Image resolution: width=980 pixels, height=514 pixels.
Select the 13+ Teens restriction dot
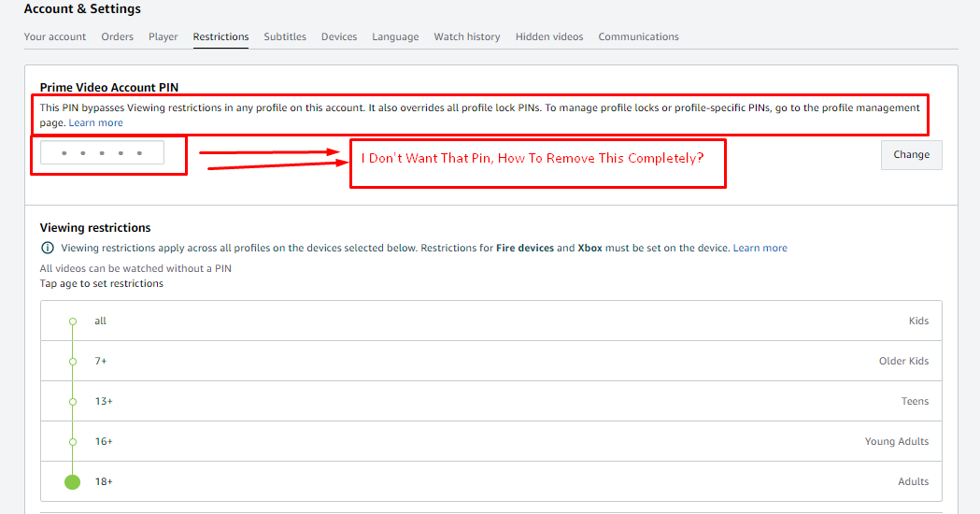(73, 402)
